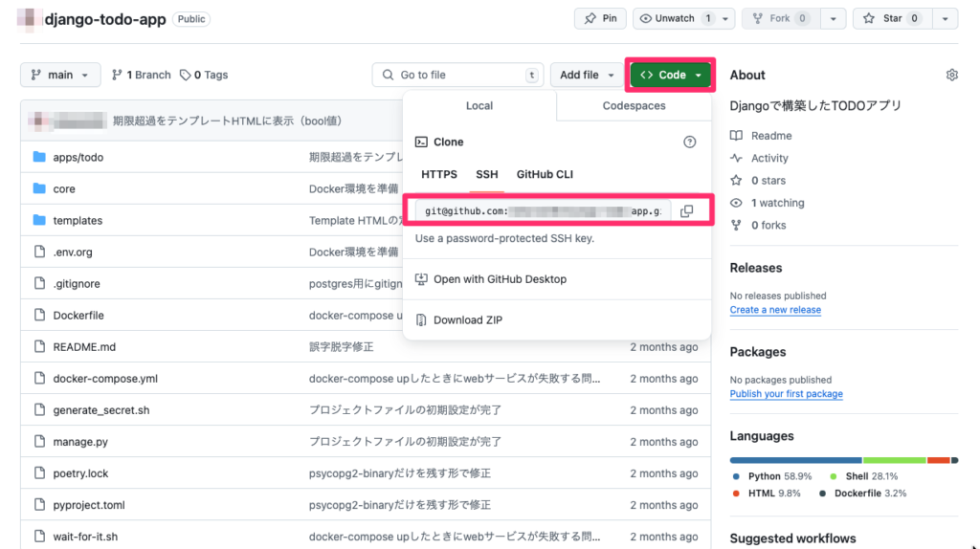The width and height of the screenshot is (980, 549).
Task: Open the Add file dropdown
Action: (587, 75)
